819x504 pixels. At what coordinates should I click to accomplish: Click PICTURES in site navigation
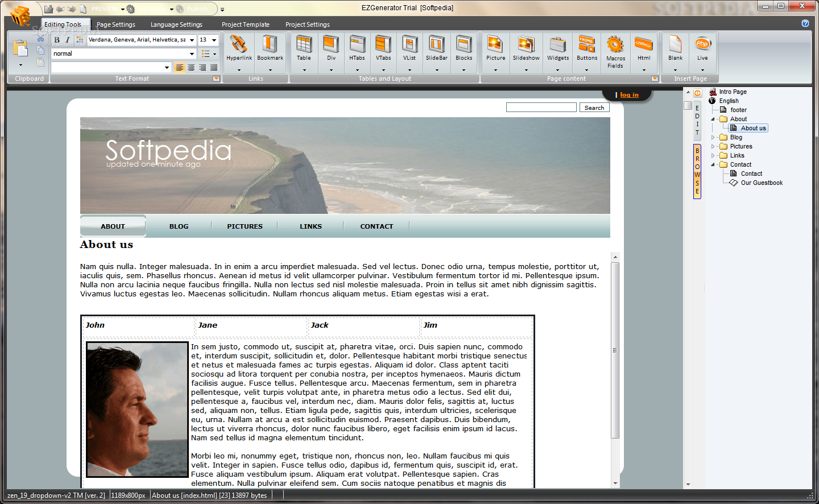[x=245, y=226]
